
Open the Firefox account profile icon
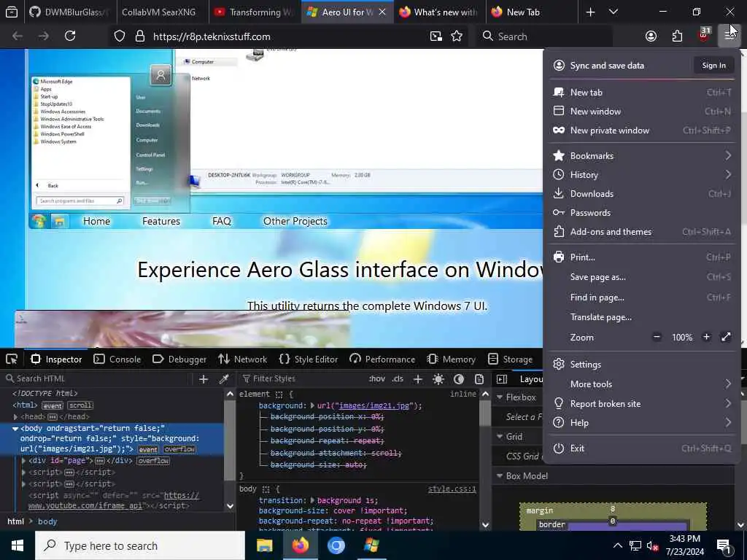click(651, 36)
